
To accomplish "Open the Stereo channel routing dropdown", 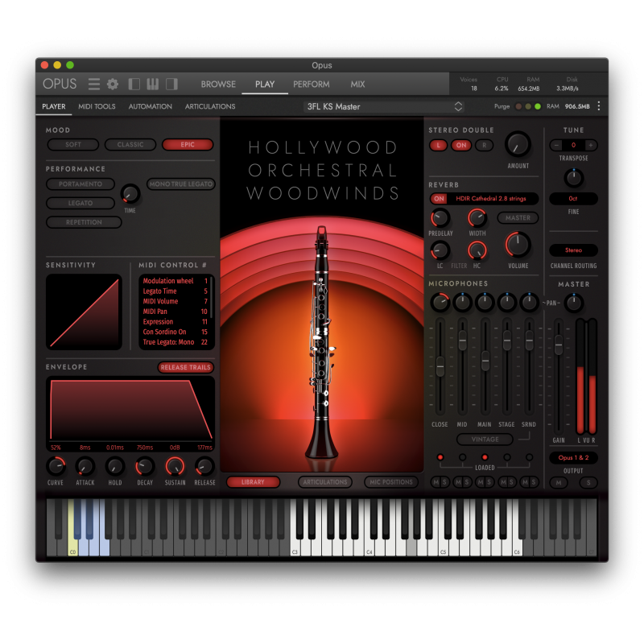I will [x=573, y=250].
